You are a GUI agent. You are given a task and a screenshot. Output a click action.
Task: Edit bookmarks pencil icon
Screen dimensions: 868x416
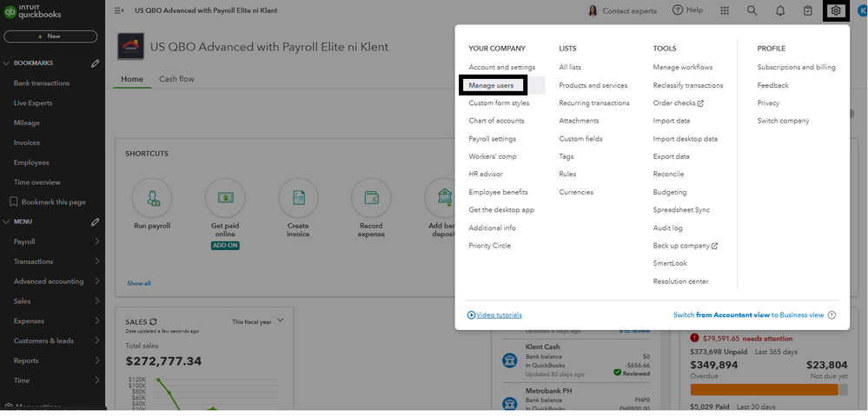point(96,63)
